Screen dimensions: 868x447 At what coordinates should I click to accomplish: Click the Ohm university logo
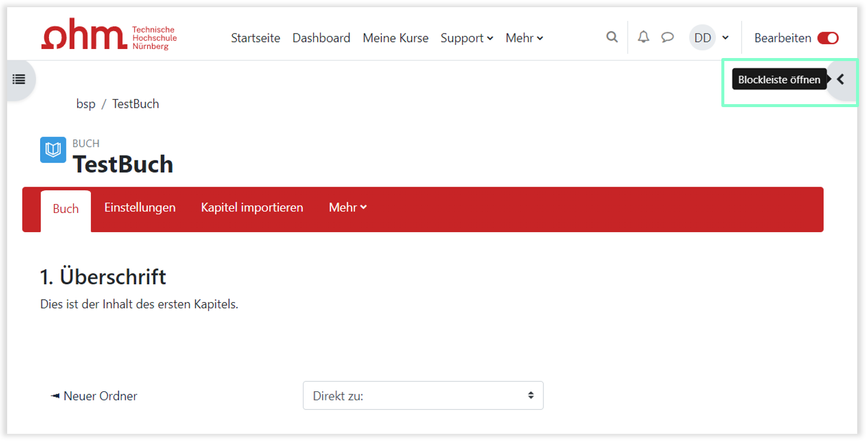(109, 36)
